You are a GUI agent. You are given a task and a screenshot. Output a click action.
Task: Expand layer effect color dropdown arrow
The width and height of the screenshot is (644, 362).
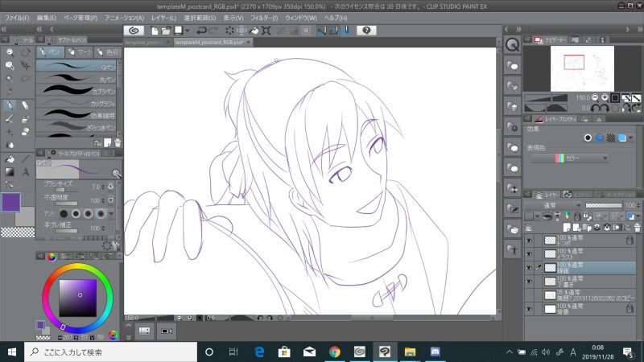[x=631, y=138]
